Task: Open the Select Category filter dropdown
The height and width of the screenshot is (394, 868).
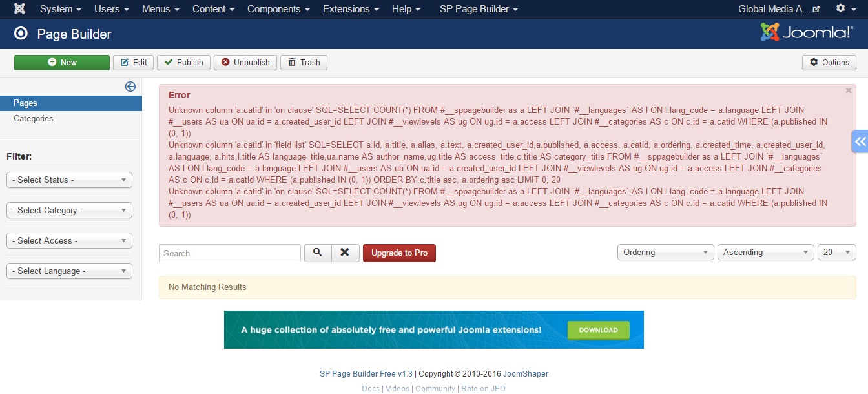Action: (x=69, y=211)
